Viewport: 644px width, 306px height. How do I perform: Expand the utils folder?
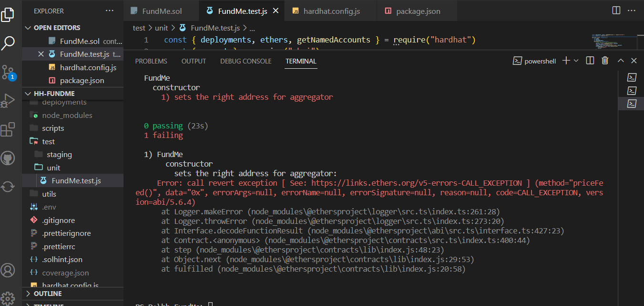pos(73,194)
